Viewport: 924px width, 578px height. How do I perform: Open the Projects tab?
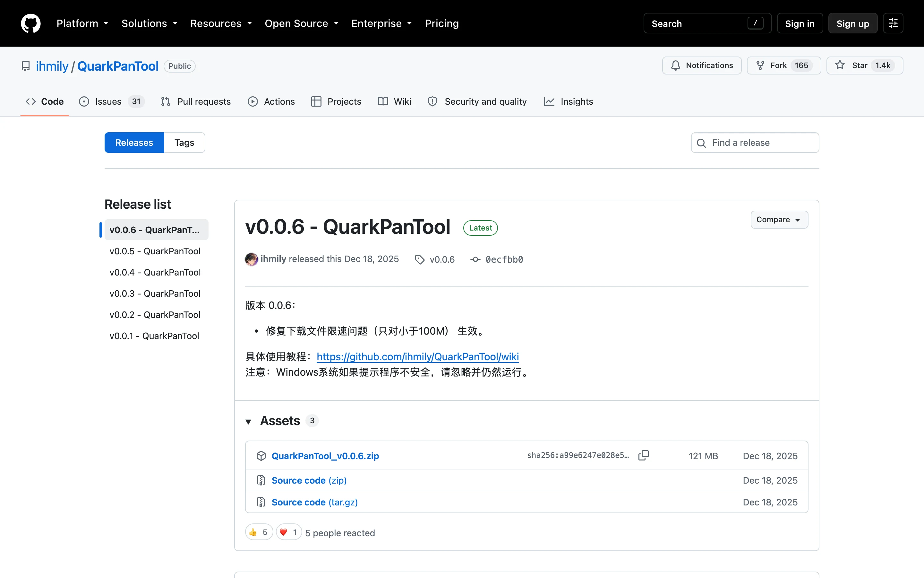(x=336, y=101)
